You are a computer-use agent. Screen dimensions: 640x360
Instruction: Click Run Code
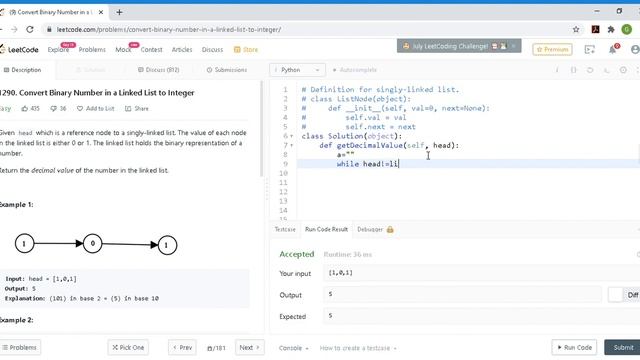click(574, 347)
